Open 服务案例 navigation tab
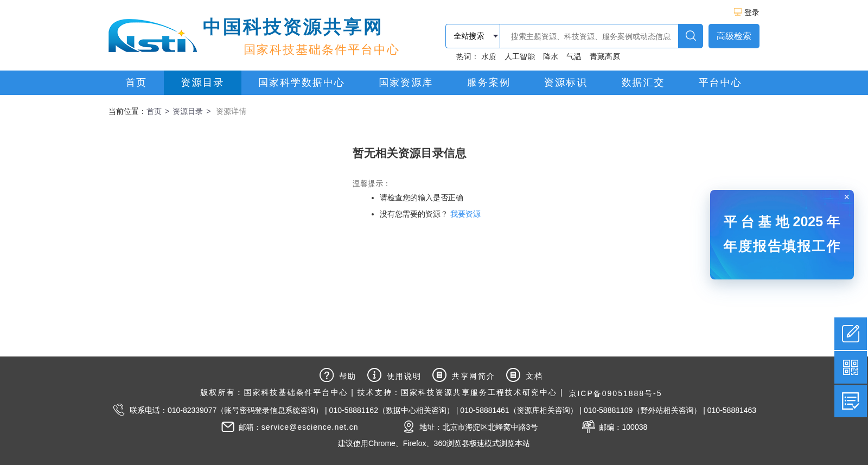This screenshot has height=465, width=868. [x=489, y=82]
